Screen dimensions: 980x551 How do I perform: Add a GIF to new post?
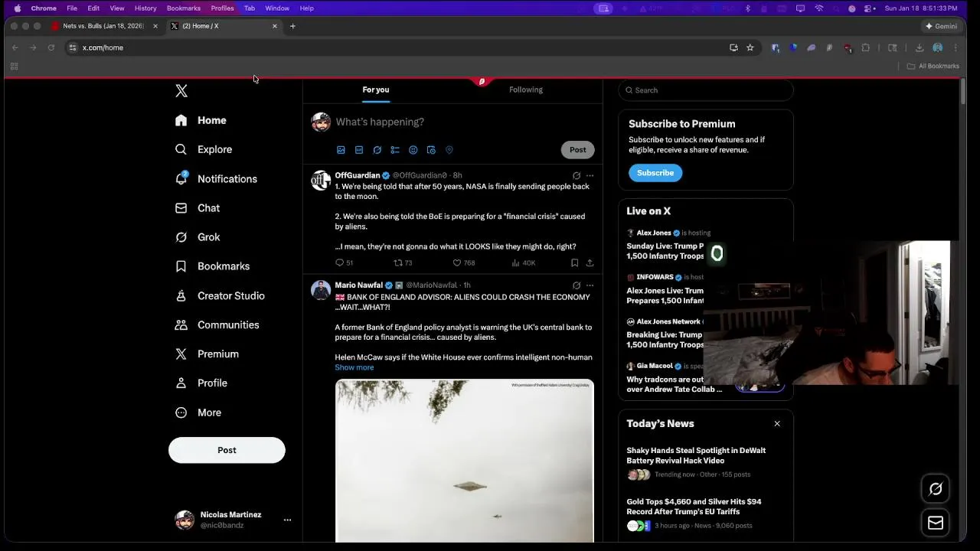click(x=359, y=150)
